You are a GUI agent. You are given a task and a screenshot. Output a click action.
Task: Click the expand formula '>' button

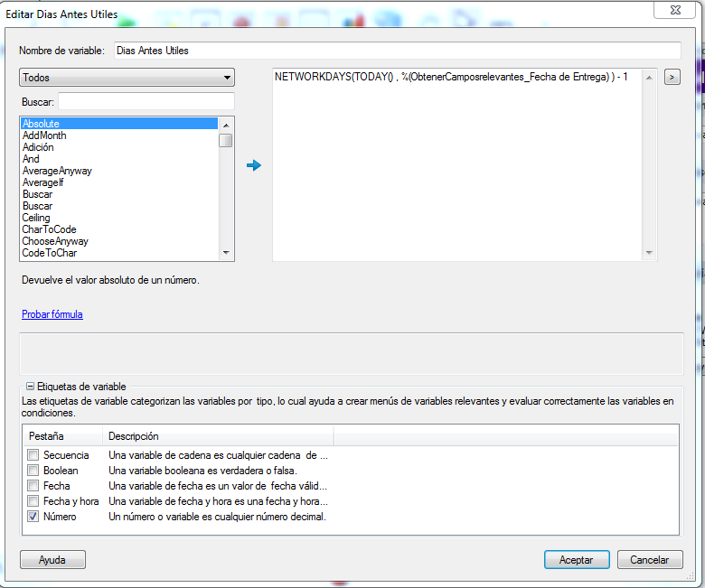(672, 78)
